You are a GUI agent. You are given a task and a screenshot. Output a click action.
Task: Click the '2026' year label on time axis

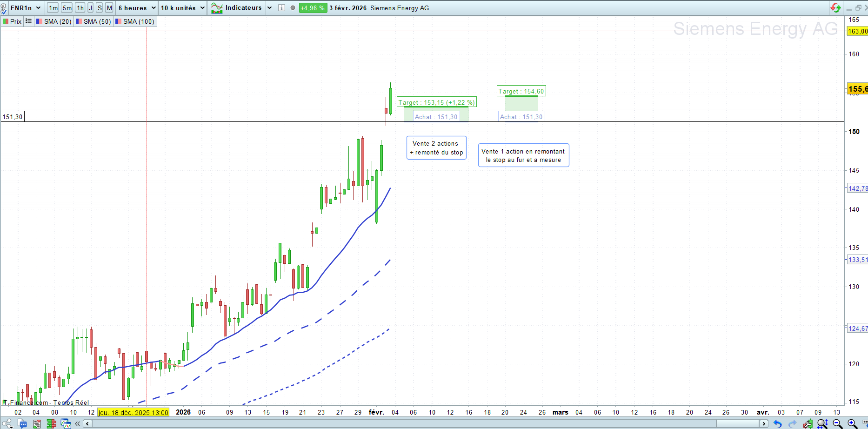tap(183, 412)
